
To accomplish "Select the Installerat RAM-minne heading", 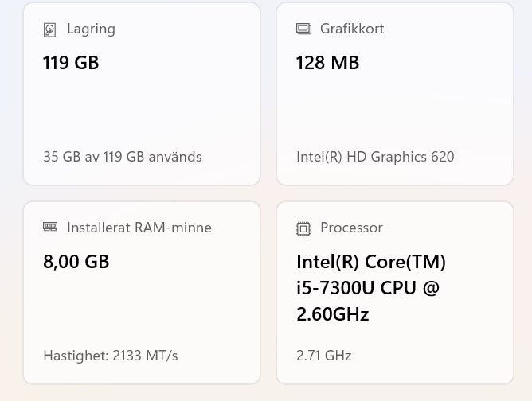I will coord(139,228).
